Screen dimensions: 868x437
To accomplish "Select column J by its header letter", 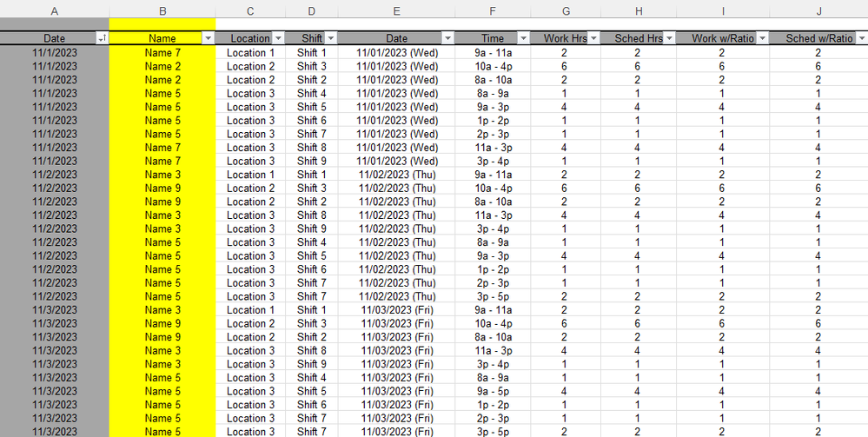I will tap(818, 11).
